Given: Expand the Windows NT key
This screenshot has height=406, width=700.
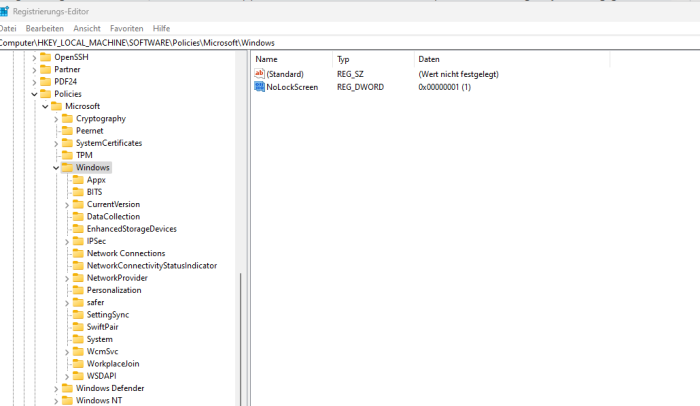Looking at the screenshot, I should (56, 401).
